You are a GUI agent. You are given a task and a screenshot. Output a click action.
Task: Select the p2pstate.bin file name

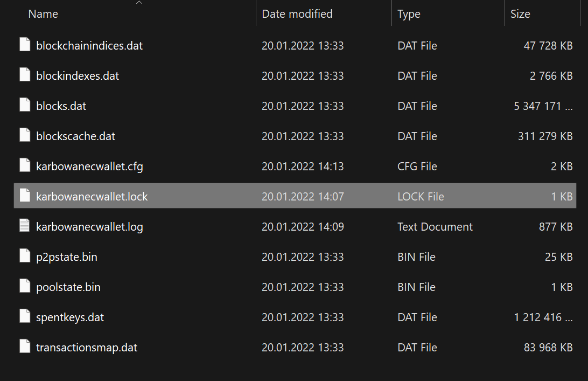click(67, 257)
